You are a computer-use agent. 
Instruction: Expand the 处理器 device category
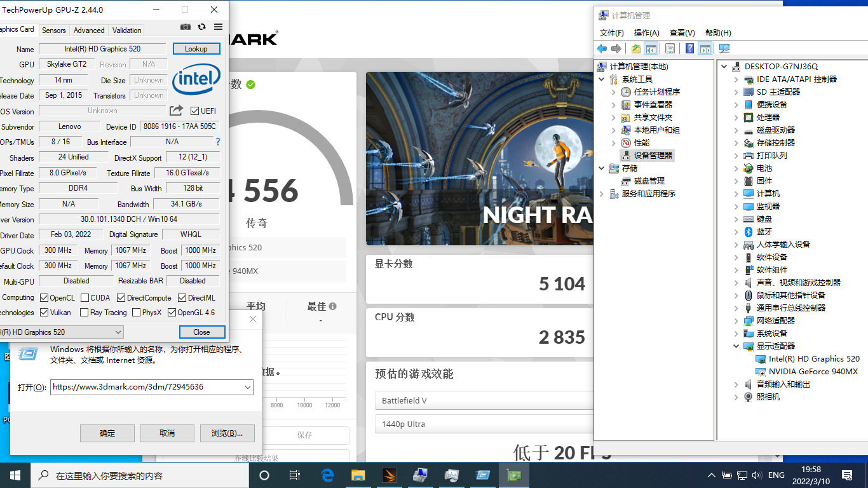736,118
